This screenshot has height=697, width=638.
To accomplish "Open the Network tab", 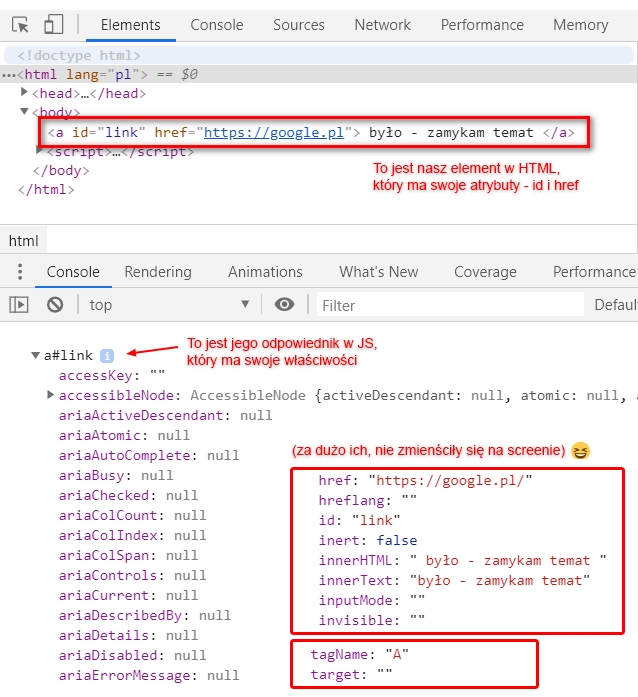I will coord(382,25).
